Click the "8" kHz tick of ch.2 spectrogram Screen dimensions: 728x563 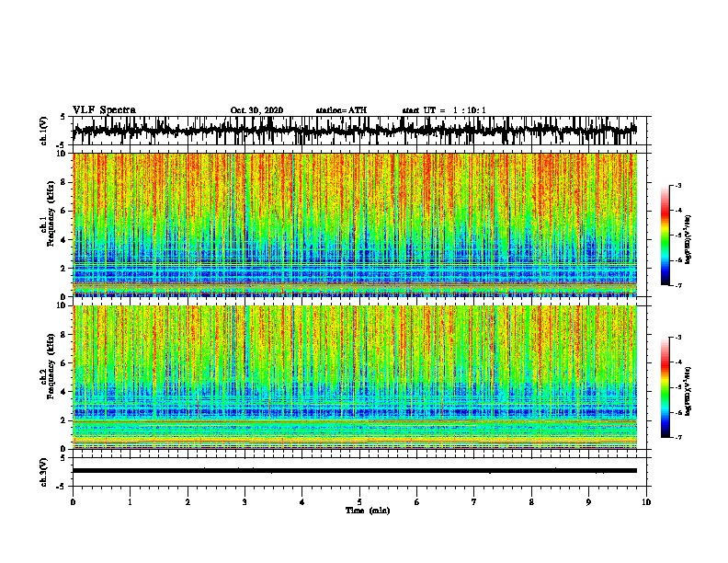(x=64, y=335)
